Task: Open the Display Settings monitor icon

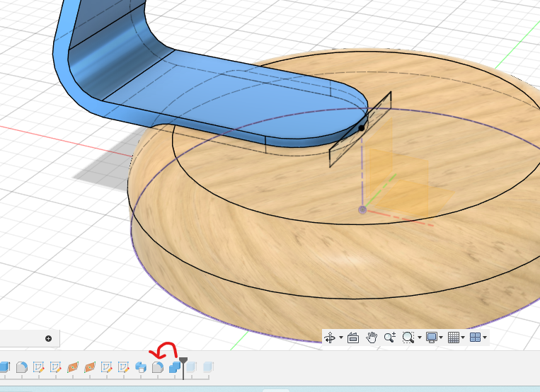Action: click(x=431, y=338)
